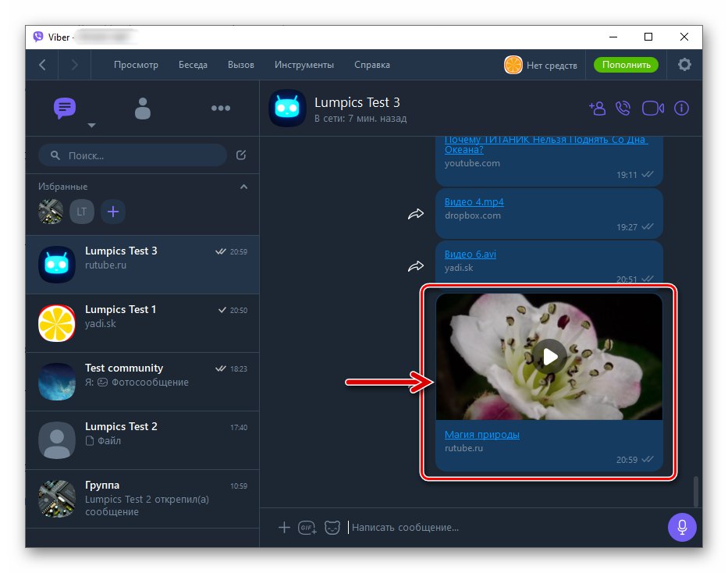Viewport: 728px width, 573px height.
Task: Open the LT favorite contact
Action: 82,212
